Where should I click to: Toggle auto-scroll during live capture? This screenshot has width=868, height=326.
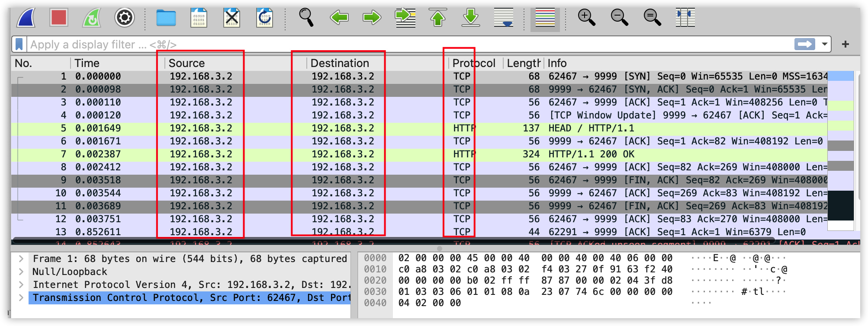pos(504,18)
